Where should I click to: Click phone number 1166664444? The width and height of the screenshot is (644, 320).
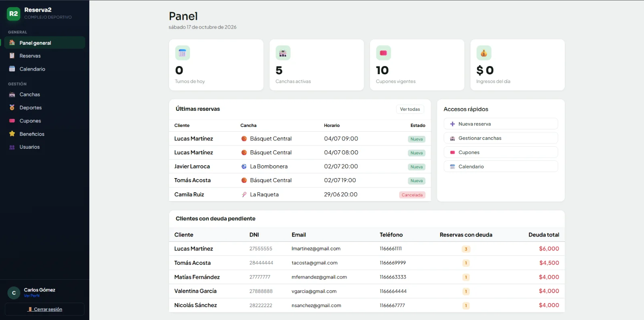tap(393, 291)
